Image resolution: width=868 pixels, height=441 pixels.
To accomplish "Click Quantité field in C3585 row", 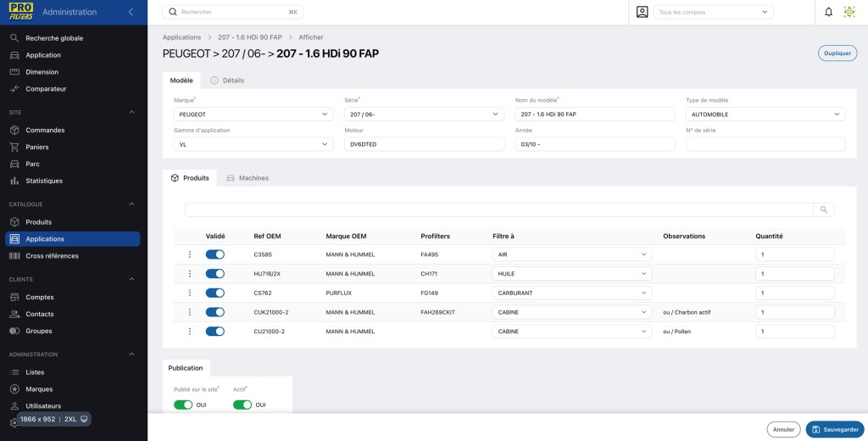I will 795,254.
